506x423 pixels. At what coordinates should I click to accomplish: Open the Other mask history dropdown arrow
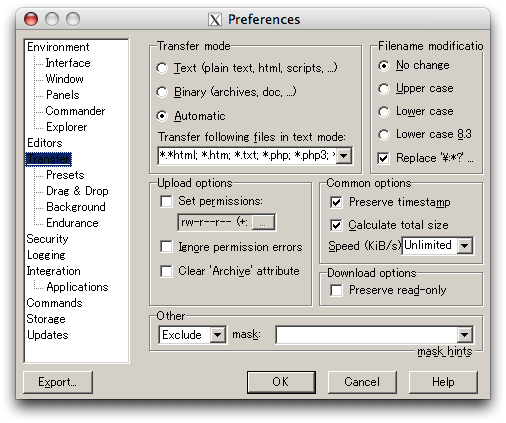click(465, 335)
